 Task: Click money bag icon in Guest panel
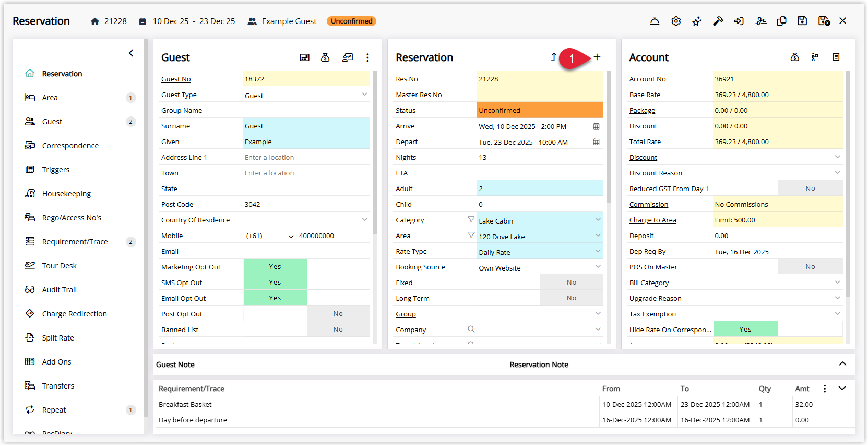pos(325,57)
